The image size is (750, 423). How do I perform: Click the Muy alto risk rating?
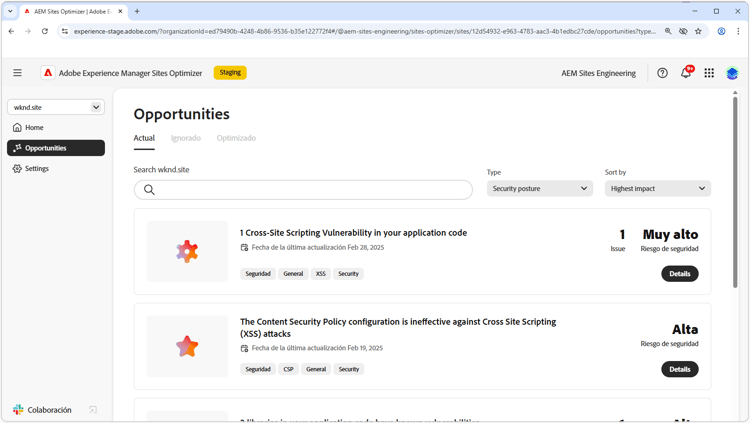(x=670, y=234)
